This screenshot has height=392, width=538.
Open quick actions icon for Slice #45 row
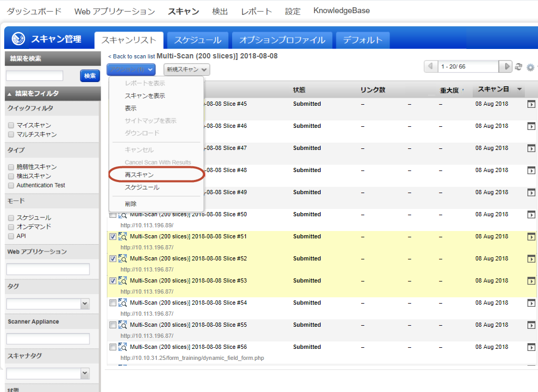531,104
